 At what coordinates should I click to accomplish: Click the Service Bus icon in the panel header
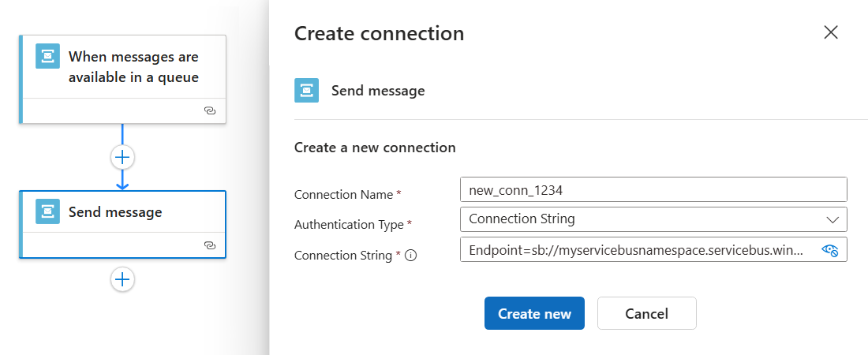click(306, 91)
